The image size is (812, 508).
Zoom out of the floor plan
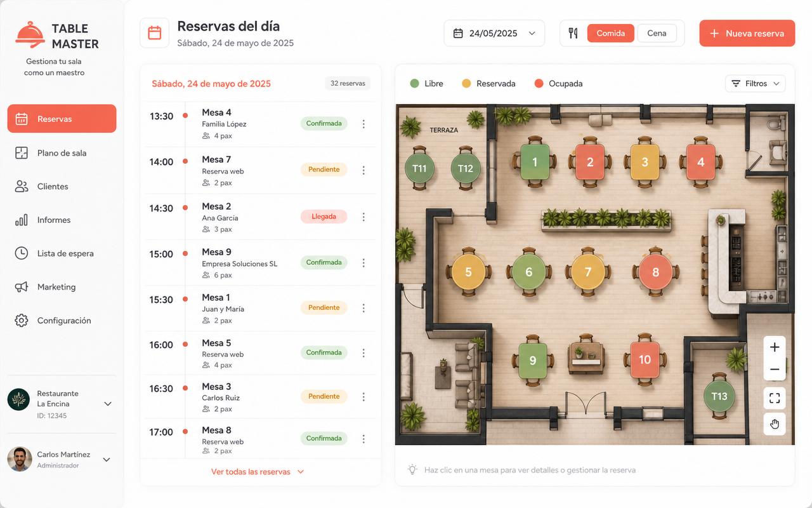point(774,370)
